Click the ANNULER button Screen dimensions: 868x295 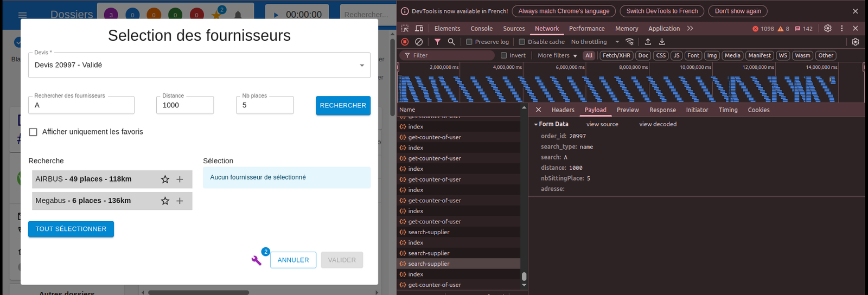pyautogui.click(x=293, y=260)
